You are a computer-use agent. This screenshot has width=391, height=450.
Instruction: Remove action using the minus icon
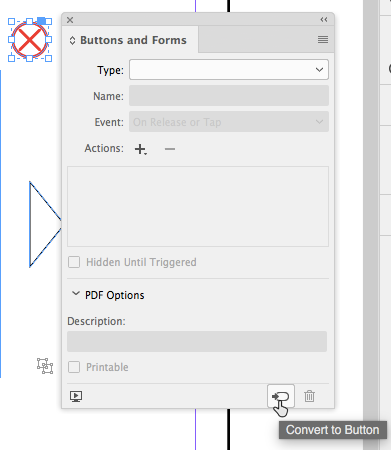coord(170,149)
